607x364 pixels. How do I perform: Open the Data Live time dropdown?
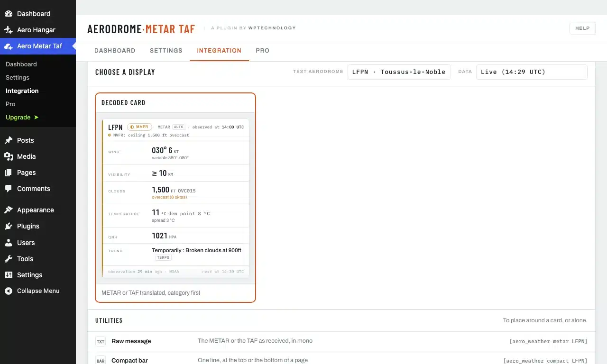tap(532, 72)
